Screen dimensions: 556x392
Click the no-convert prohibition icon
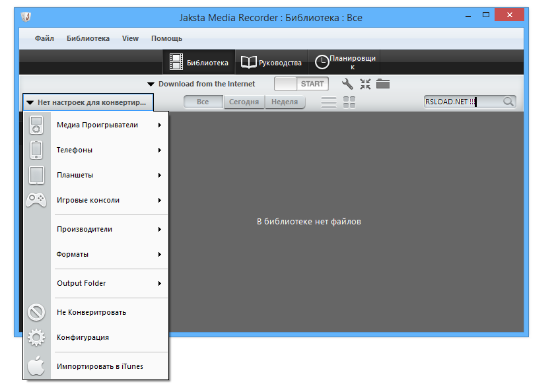36,312
